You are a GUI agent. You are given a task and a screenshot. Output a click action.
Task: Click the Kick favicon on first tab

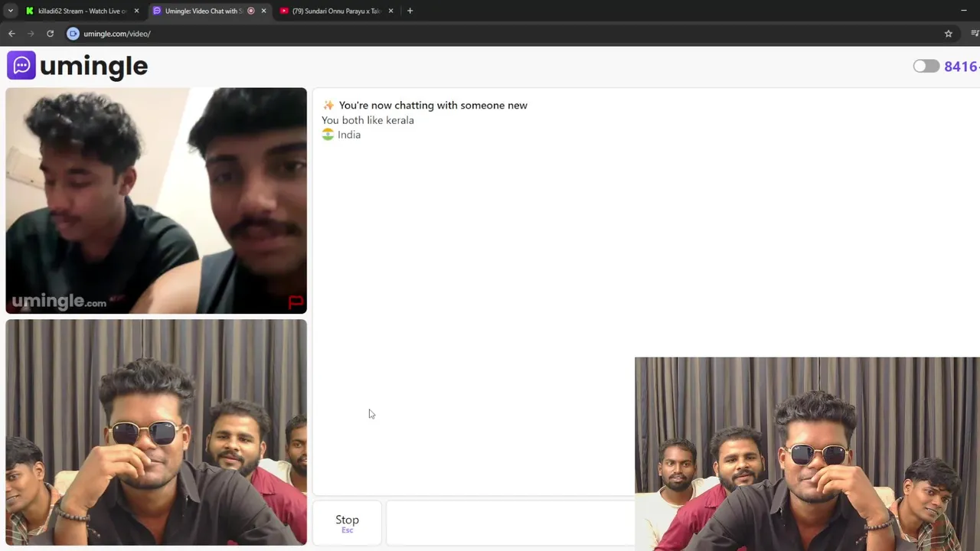(x=30, y=11)
